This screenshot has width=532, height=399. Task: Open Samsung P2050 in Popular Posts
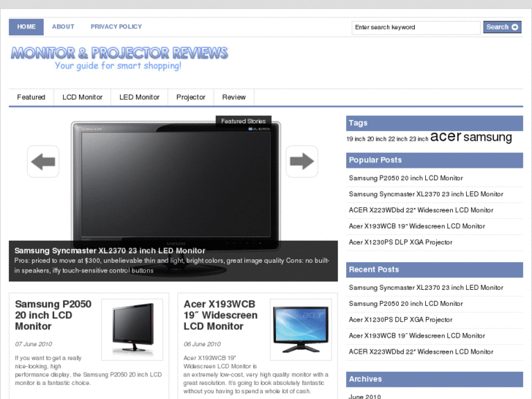(406, 178)
